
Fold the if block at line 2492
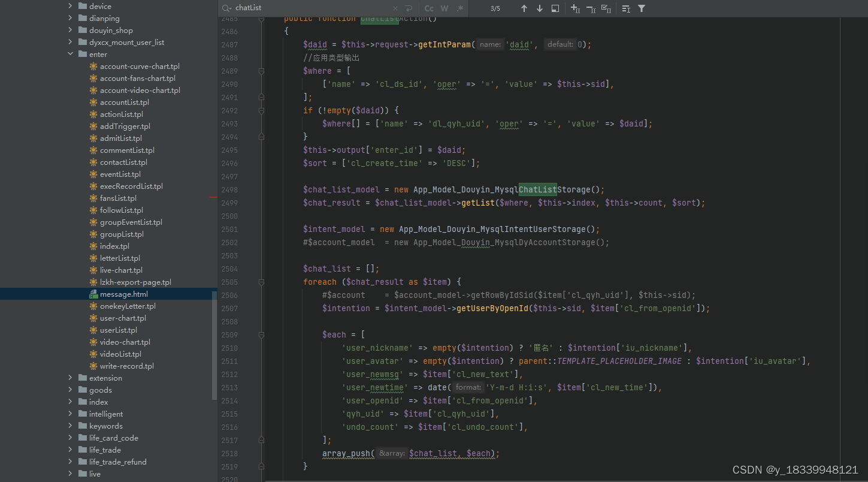(x=261, y=110)
